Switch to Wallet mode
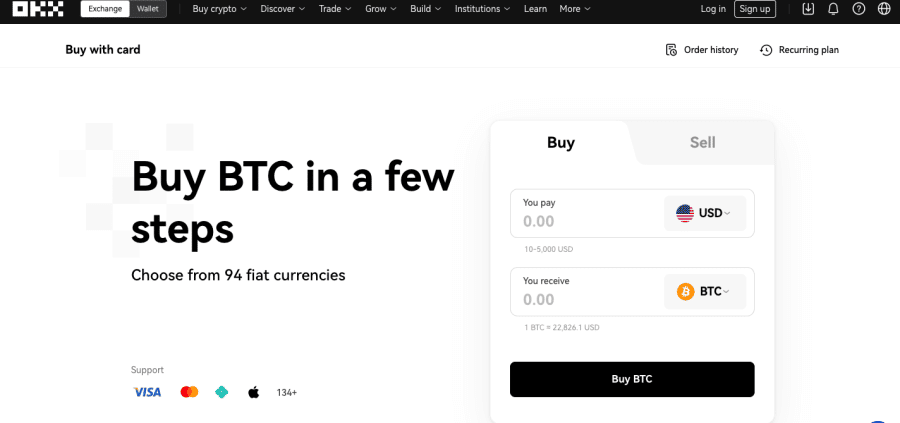The width and height of the screenshot is (900, 423). point(148,9)
